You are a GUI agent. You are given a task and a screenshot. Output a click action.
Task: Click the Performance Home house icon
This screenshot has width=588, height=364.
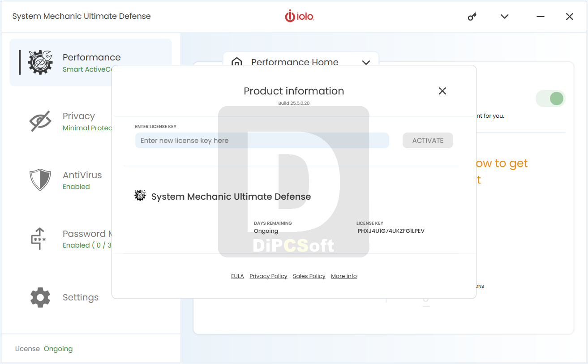click(x=237, y=62)
